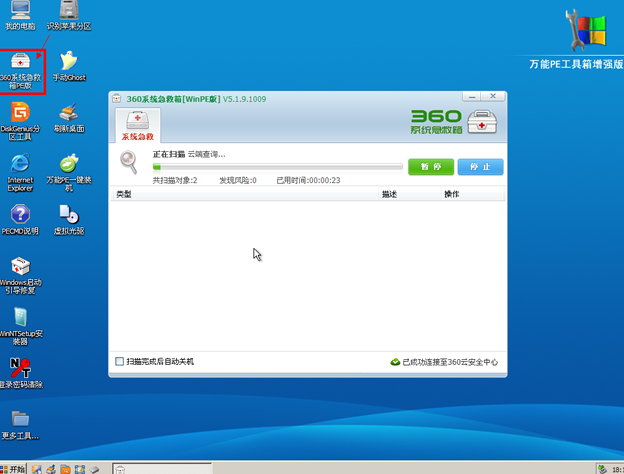This screenshot has width=624, height=474.
Task: Click the 已用时间:00:00:23 elapsed text
Action: (x=308, y=180)
